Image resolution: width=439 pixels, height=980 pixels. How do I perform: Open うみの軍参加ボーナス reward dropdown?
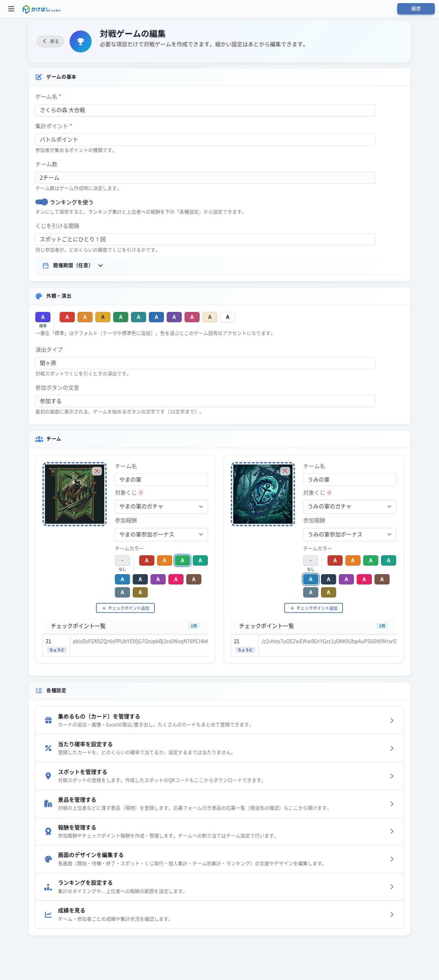(x=349, y=534)
